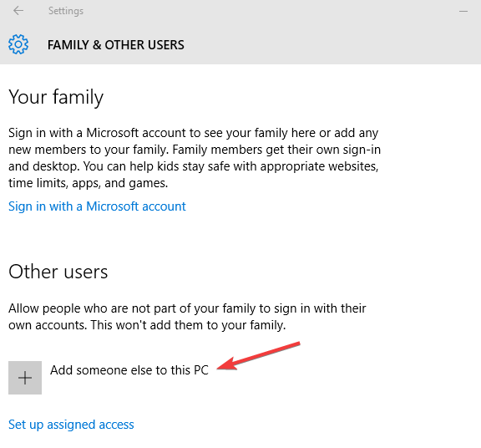Click the Other users heading
Image resolution: width=481 pixels, height=448 pixels.
coord(58,272)
